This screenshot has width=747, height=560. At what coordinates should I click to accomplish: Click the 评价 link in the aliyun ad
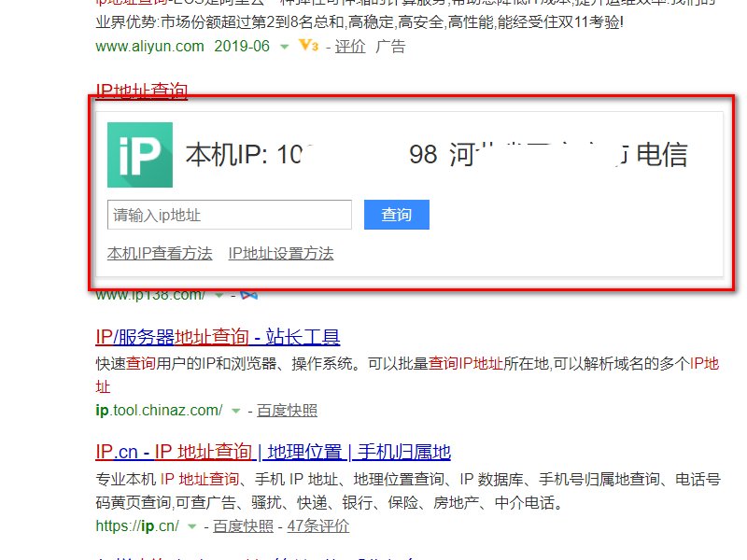[350, 46]
